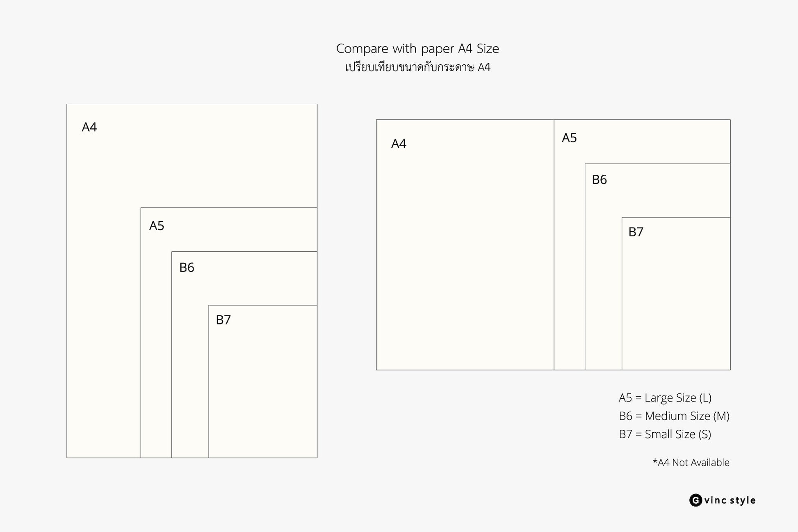Click the 'Compare with paper A4 Size' heading
The image size is (798, 532).
pyautogui.click(x=417, y=48)
